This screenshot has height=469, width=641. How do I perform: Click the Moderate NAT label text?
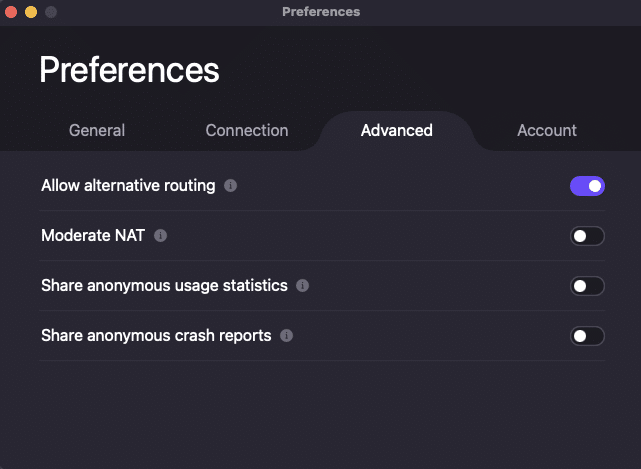[93, 236]
